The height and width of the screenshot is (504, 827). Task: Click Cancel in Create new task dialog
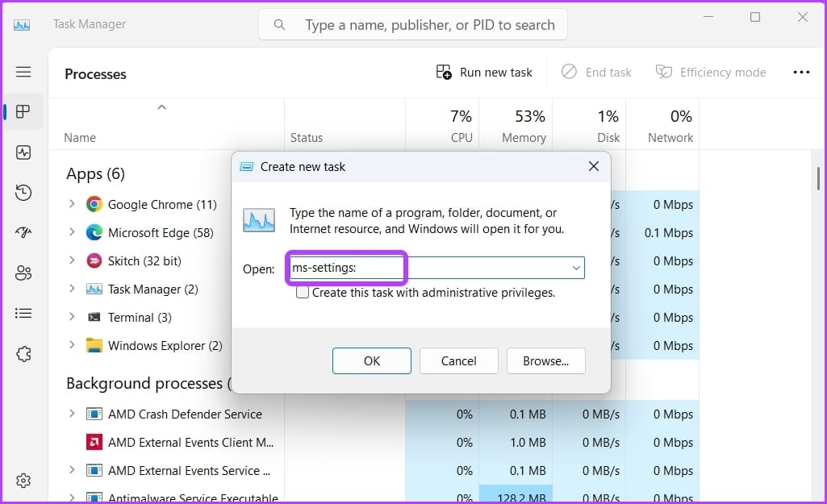(459, 361)
